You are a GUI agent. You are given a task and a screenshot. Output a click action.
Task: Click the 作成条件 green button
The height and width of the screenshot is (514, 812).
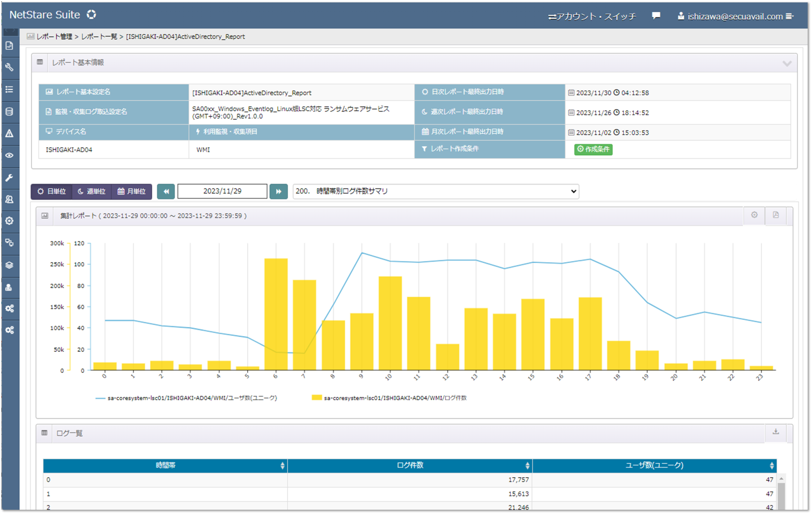593,149
